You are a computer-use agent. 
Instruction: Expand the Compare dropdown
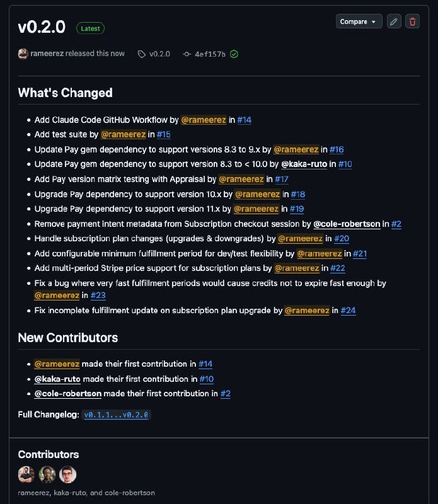coord(359,21)
